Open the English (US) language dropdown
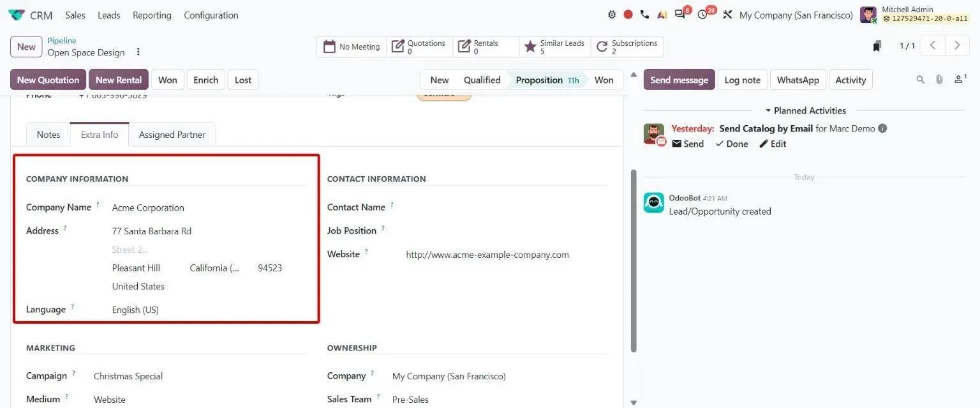The width and height of the screenshot is (980, 408). (209, 310)
